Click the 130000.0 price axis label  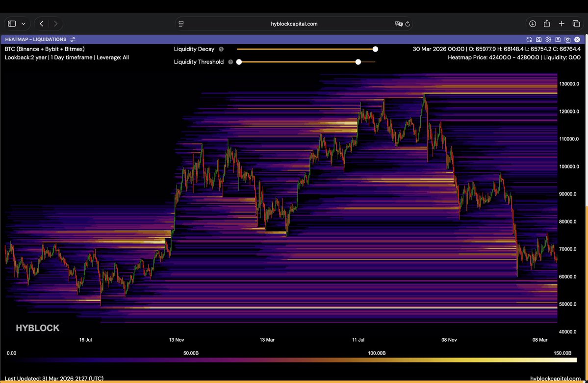coord(569,84)
